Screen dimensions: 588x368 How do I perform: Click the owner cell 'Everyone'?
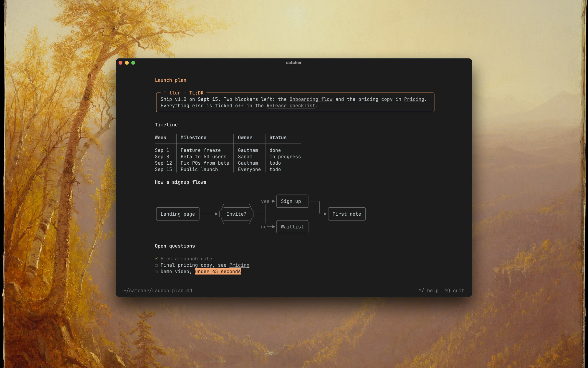pyautogui.click(x=249, y=170)
